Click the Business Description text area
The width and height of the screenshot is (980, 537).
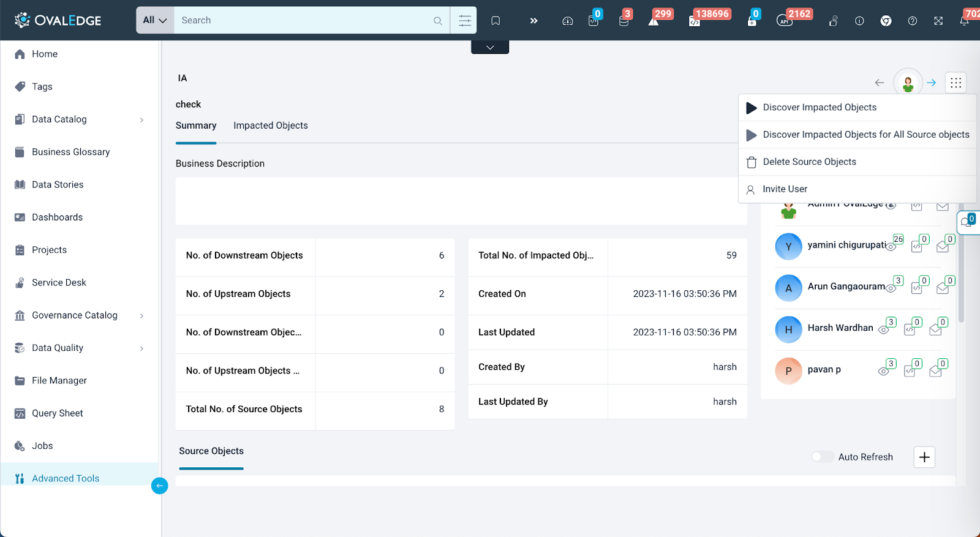461,201
